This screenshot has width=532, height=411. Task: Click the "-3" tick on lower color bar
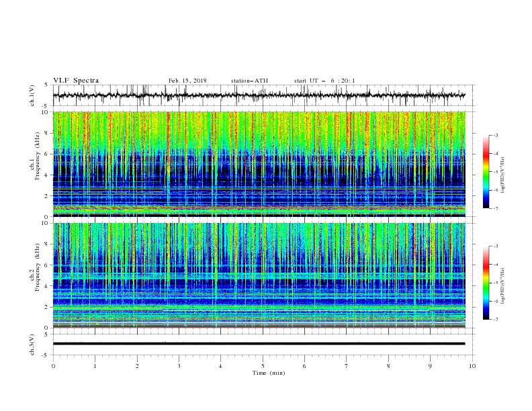tap(495, 246)
